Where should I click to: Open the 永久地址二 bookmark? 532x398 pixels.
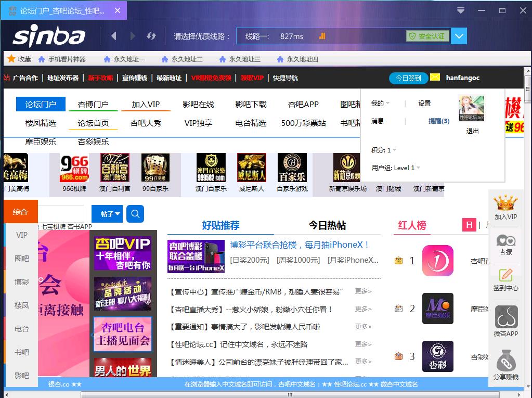pyautogui.click(x=182, y=59)
